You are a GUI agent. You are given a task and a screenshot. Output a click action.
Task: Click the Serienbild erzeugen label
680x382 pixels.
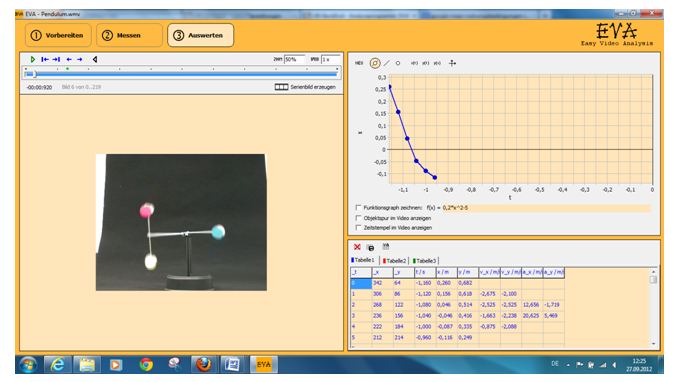[313, 87]
